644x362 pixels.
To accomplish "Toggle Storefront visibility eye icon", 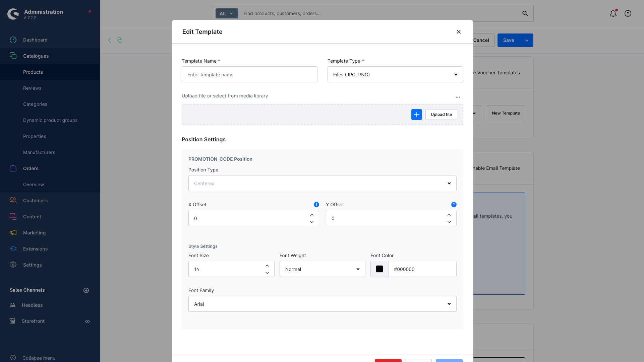I will point(87,321).
